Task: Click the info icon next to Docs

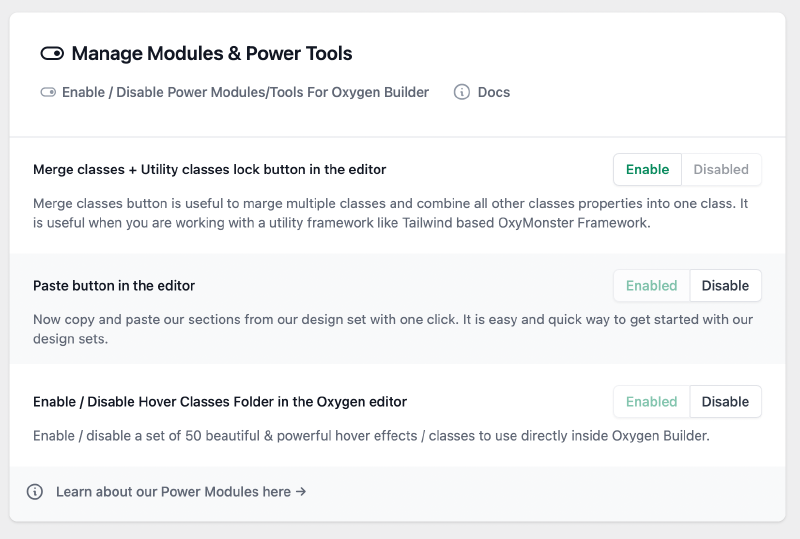Action: pos(462,92)
